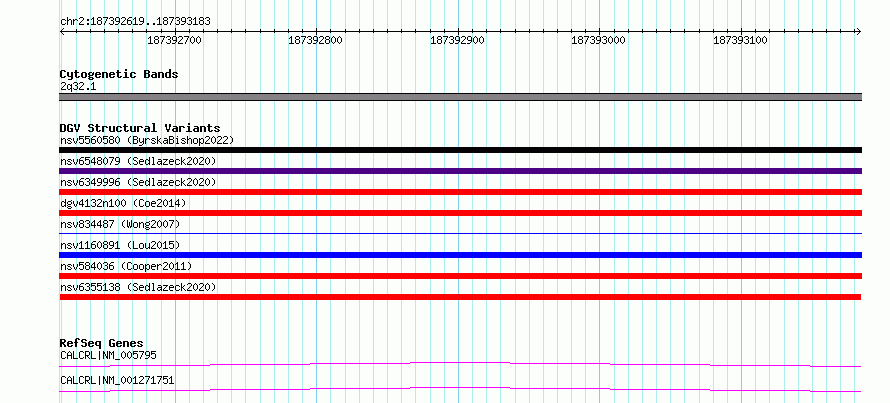The width and height of the screenshot is (890, 403).
Task: Open variant dgv4132n100 (Coe2014) label
Action: pos(123,203)
